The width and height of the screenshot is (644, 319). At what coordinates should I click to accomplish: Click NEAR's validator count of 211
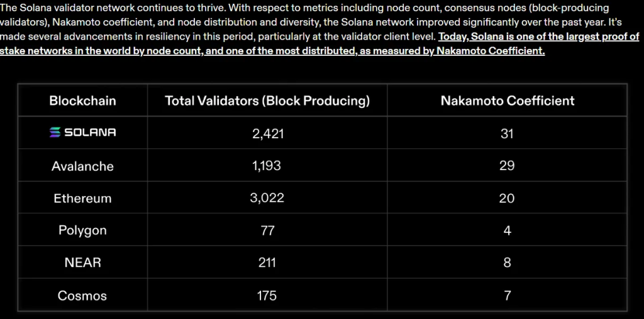267,263
